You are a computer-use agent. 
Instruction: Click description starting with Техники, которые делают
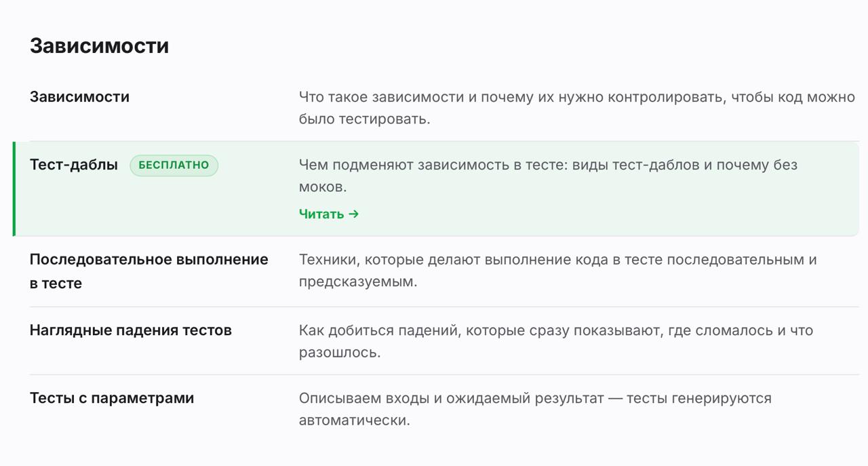558,271
